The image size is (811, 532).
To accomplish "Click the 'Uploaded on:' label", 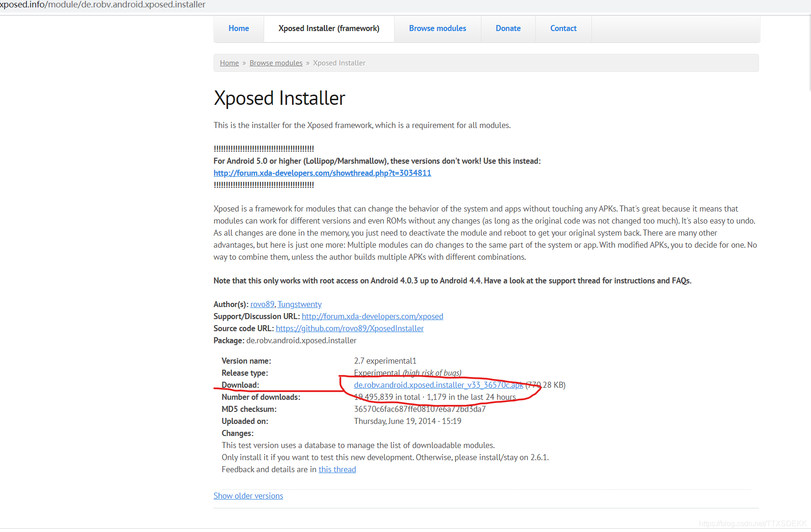I will [245, 421].
